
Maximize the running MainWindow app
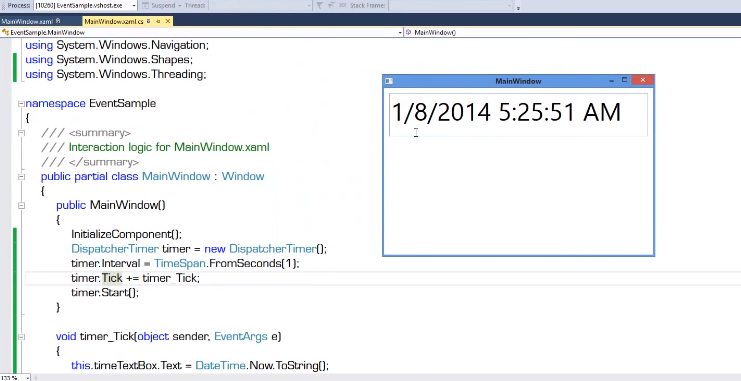(624, 80)
